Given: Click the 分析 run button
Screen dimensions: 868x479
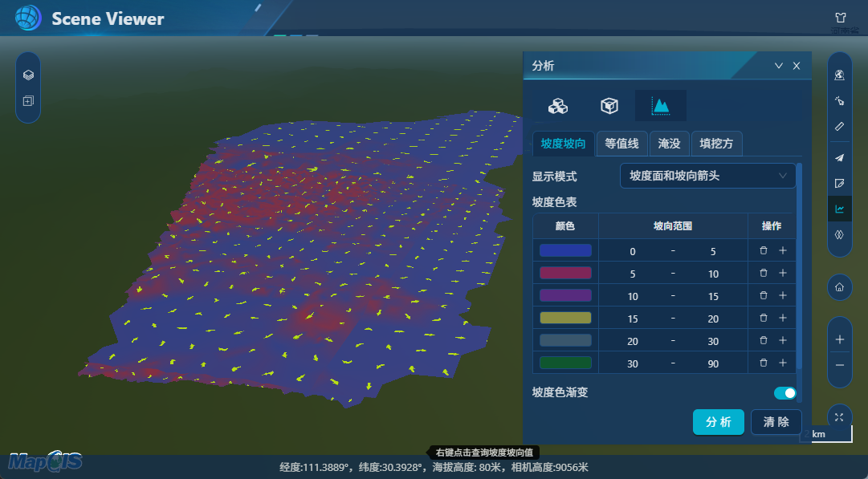Looking at the screenshot, I should click(x=718, y=422).
